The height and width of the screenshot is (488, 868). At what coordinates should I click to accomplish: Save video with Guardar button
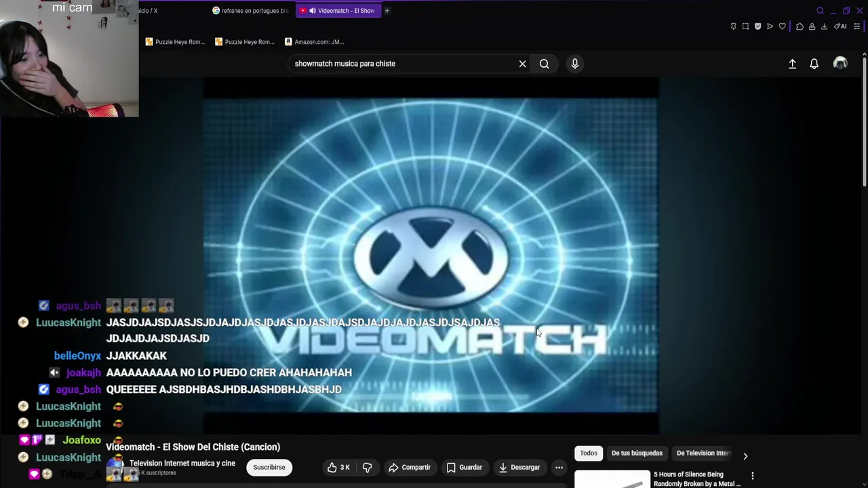click(x=465, y=468)
